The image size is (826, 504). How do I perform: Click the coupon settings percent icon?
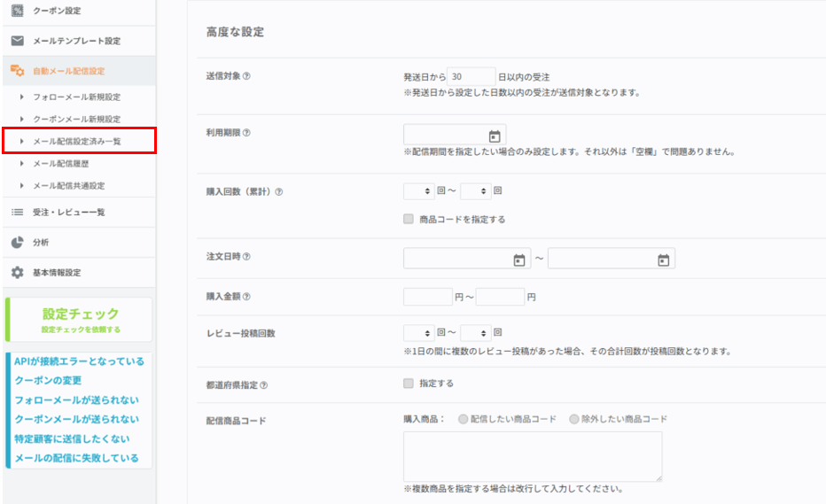[x=17, y=11]
